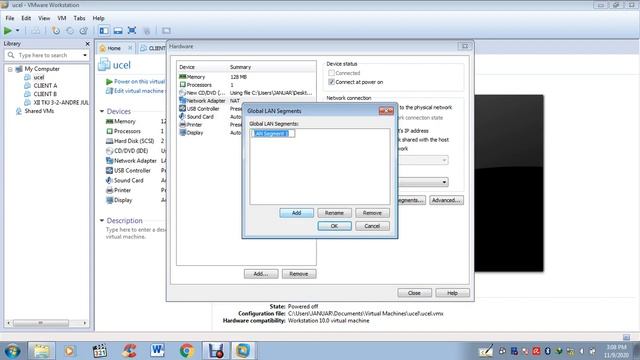Image resolution: width=640 pixels, height=360 pixels.
Task: Click the Unity mode toolbar icon
Action: 147,31
